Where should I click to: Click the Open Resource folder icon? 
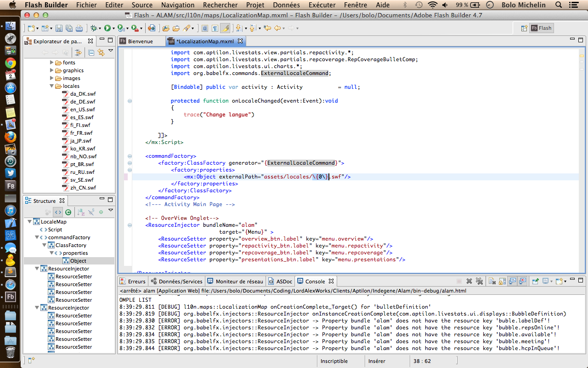(x=176, y=28)
